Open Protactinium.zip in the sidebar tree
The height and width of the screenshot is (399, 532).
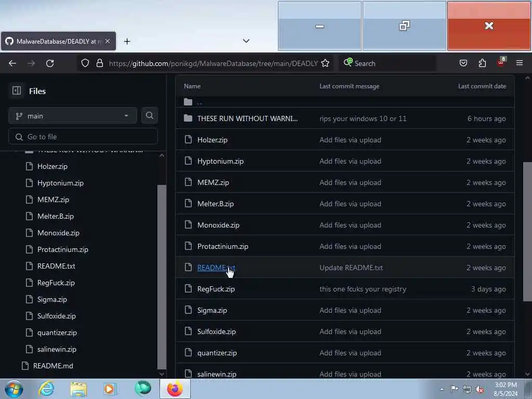click(x=63, y=249)
